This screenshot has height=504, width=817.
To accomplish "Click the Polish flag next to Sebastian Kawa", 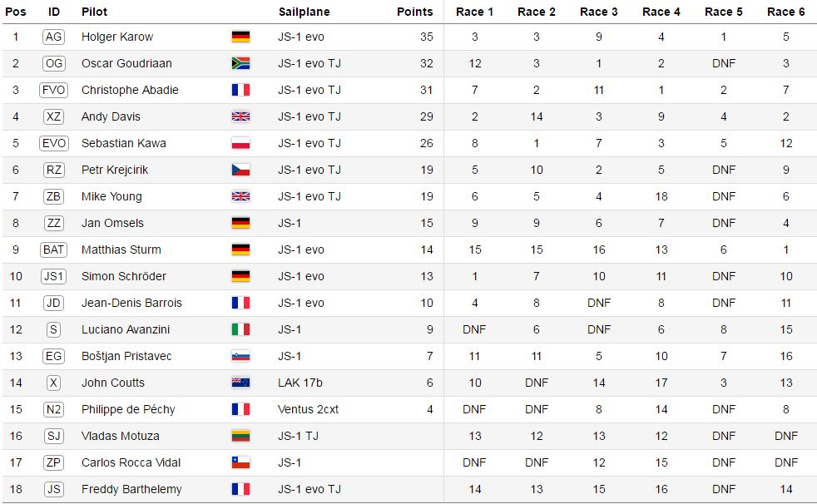I will coord(240,143).
